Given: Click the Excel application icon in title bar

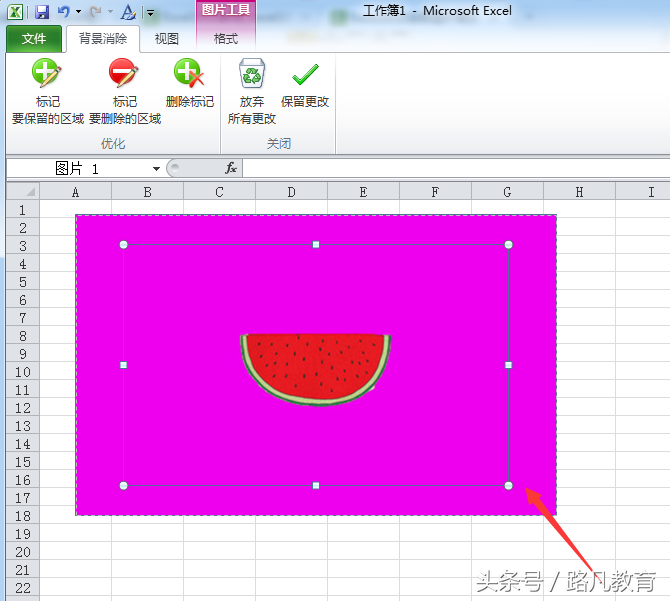Looking at the screenshot, I should tap(15, 12).
